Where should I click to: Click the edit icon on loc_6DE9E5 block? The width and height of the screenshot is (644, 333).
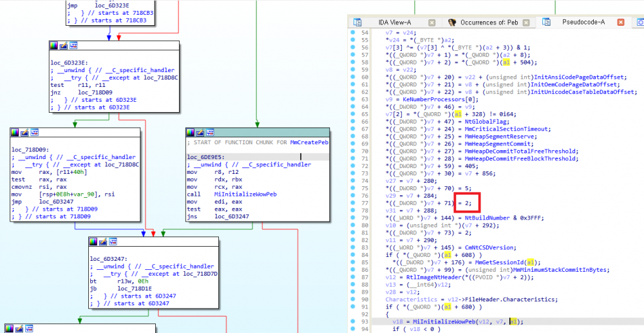pos(199,132)
